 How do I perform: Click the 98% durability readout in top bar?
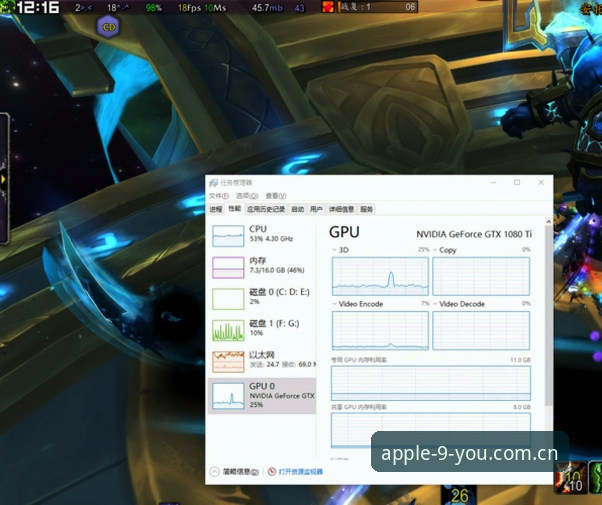point(154,8)
